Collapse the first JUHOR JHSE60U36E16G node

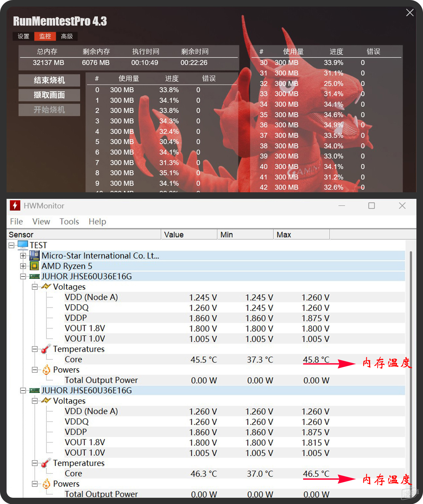pos(23,277)
